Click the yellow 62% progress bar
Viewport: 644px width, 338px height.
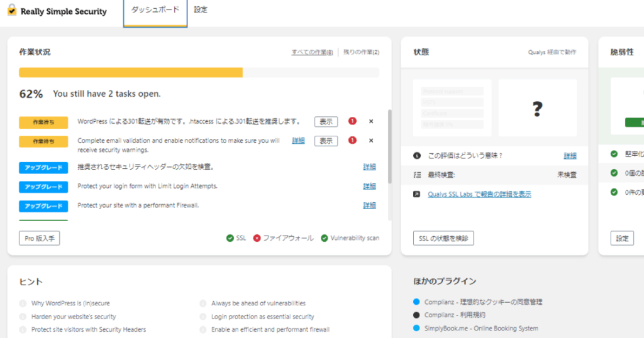tap(131, 73)
